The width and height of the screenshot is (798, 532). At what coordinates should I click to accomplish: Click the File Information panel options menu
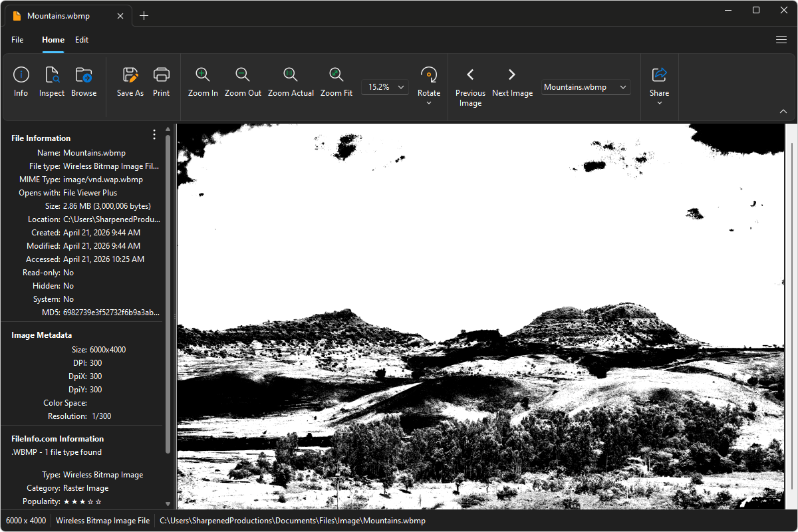[154, 134]
